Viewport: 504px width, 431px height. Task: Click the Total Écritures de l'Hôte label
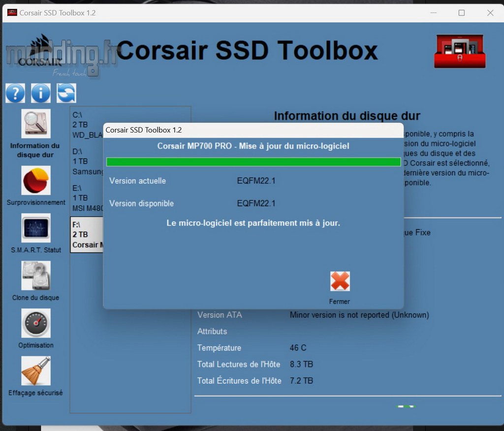[239, 381]
